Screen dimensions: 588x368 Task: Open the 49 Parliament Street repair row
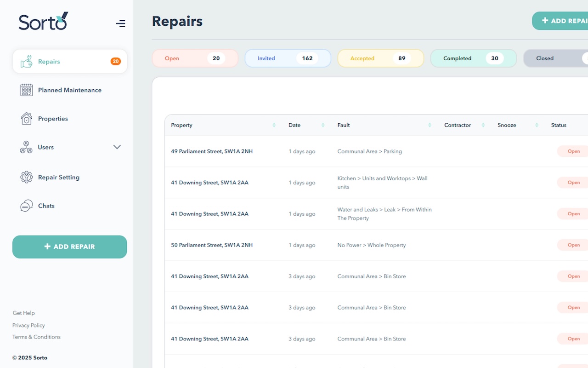click(212, 151)
